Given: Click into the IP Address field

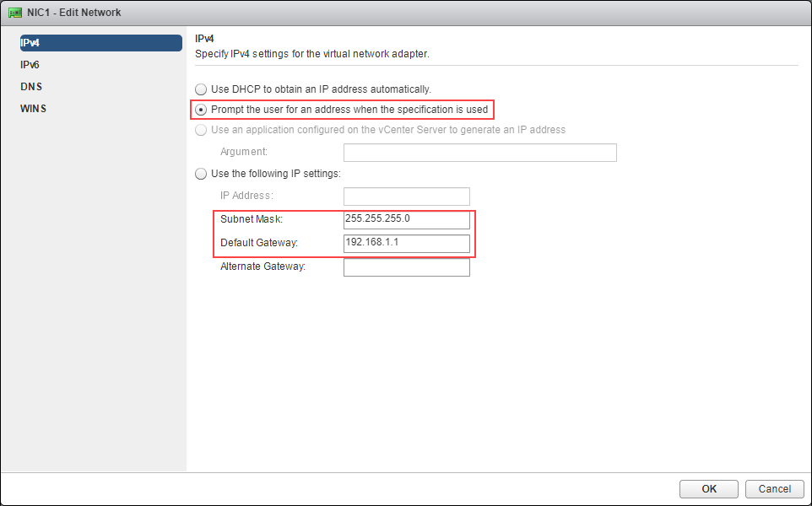Looking at the screenshot, I should [x=407, y=196].
